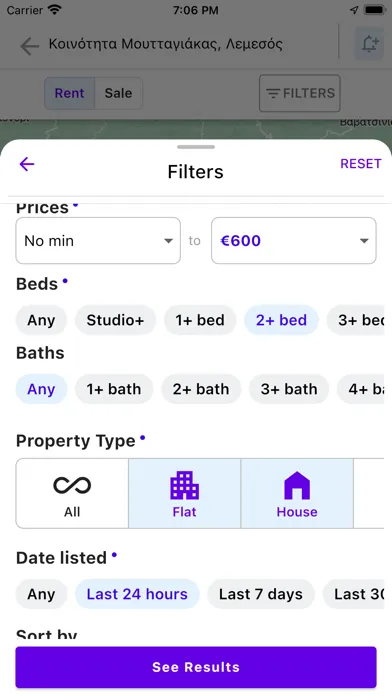392x696 pixels.
Task: Switch to the Sale tab
Action: [x=119, y=93]
